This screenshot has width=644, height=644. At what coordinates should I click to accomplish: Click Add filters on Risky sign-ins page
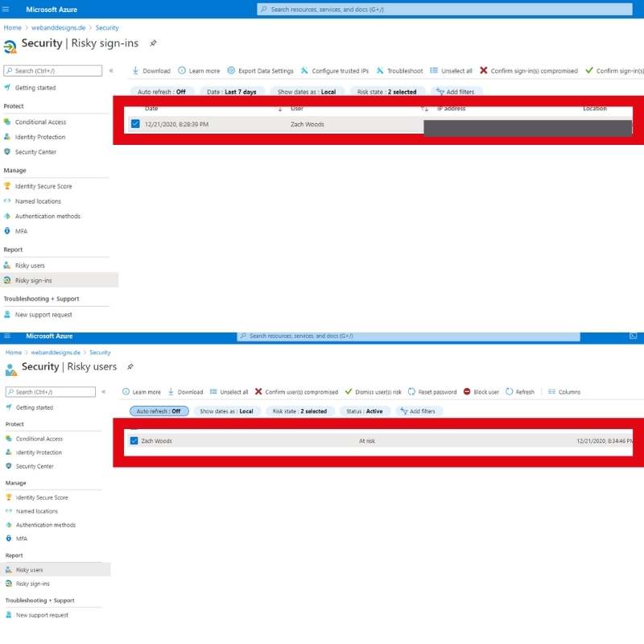click(x=456, y=92)
